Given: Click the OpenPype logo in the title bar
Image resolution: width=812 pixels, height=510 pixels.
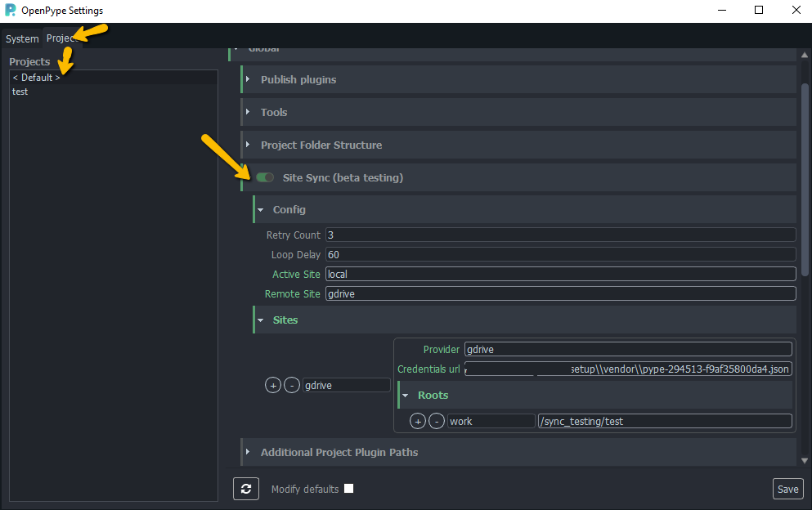Looking at the screenshot, I should (11, 10).
